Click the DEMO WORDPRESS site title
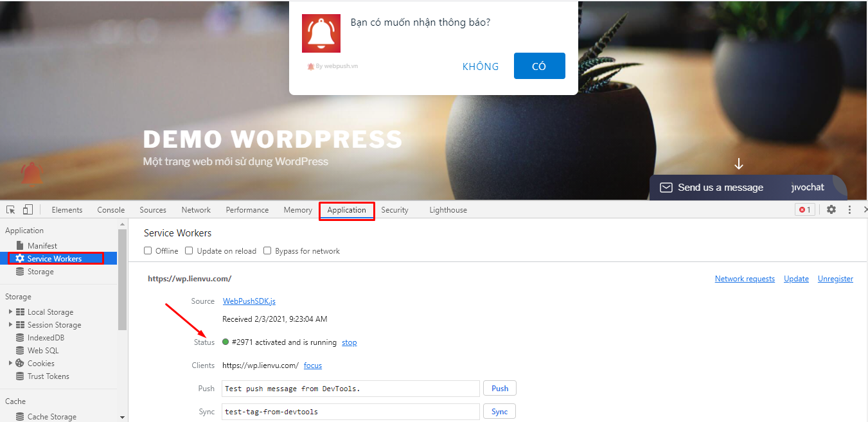 click(x=272, y=139)
